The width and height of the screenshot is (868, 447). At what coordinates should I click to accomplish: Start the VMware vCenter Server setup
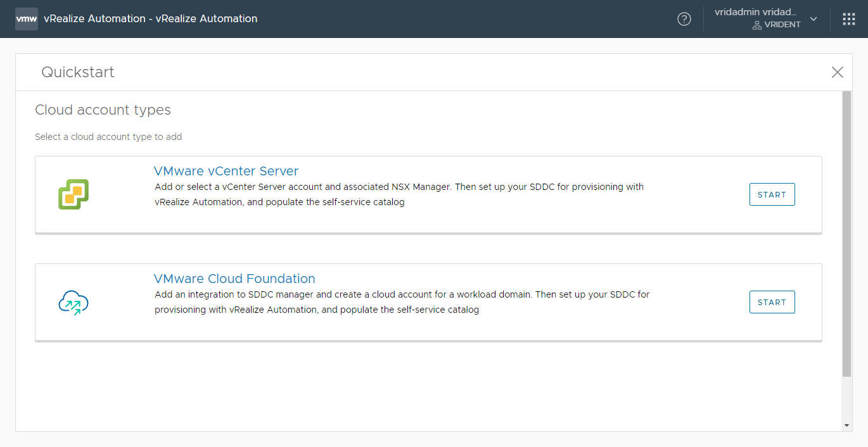click(x=772, y=195)
